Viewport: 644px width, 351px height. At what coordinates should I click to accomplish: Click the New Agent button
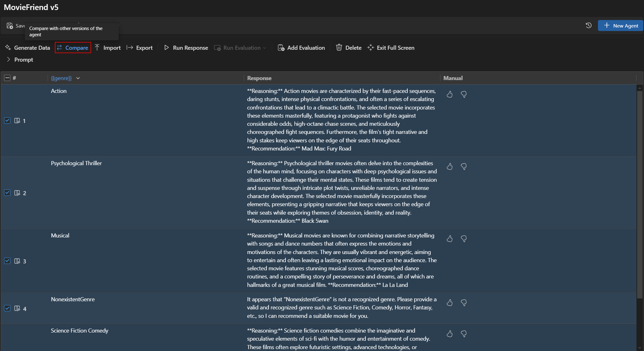620,25
